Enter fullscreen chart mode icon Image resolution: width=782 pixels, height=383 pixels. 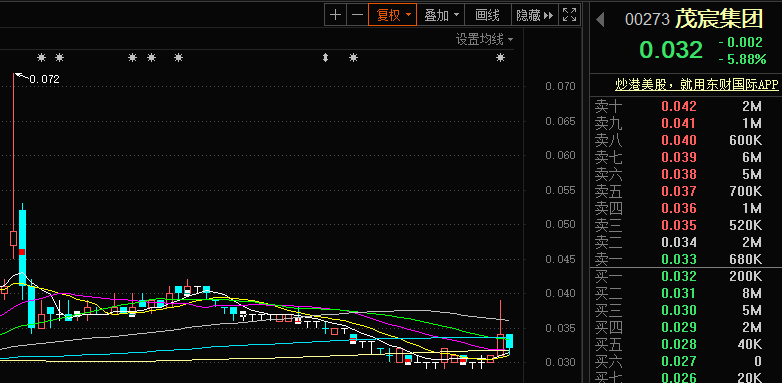pyautogui.click(x=569, y=15)
